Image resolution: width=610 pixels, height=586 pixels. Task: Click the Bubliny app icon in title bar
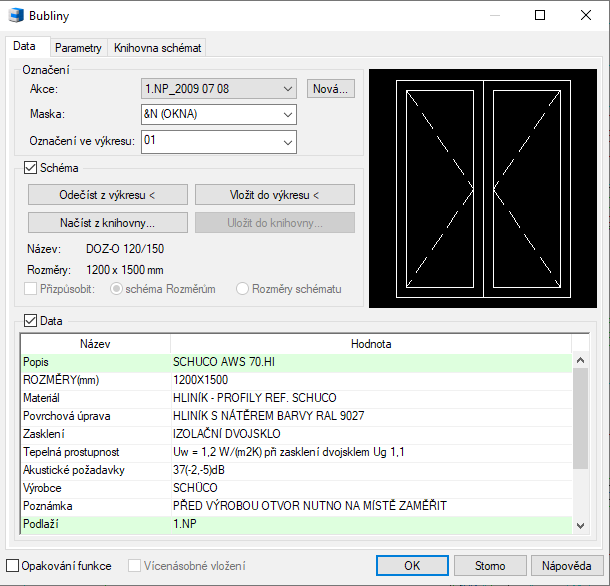pyautogui.click(x=16, y=16)
